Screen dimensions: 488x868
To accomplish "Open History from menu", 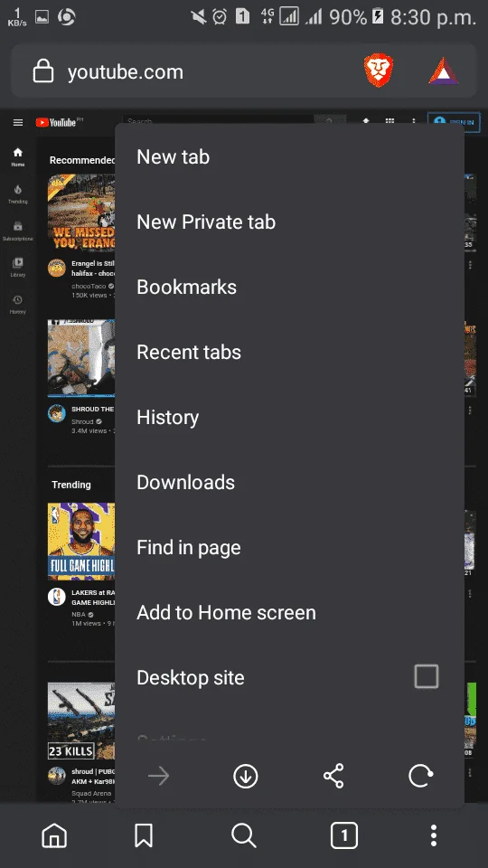I will pos(289,417).
